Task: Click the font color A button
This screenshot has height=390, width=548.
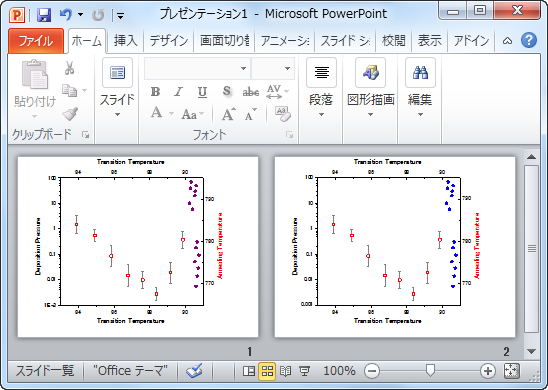Action: tap(156, 114)
